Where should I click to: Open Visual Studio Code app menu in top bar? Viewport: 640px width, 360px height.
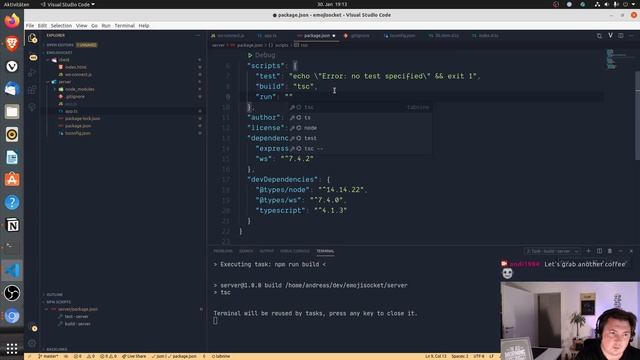pos(68,4)
